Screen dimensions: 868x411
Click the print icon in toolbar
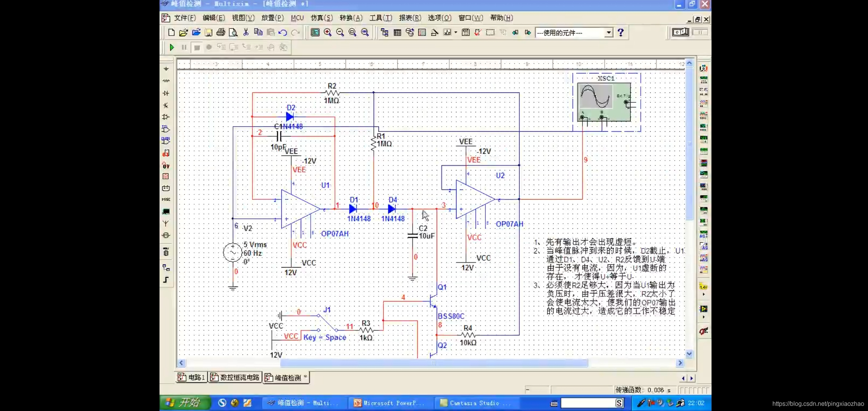point(220,33)
